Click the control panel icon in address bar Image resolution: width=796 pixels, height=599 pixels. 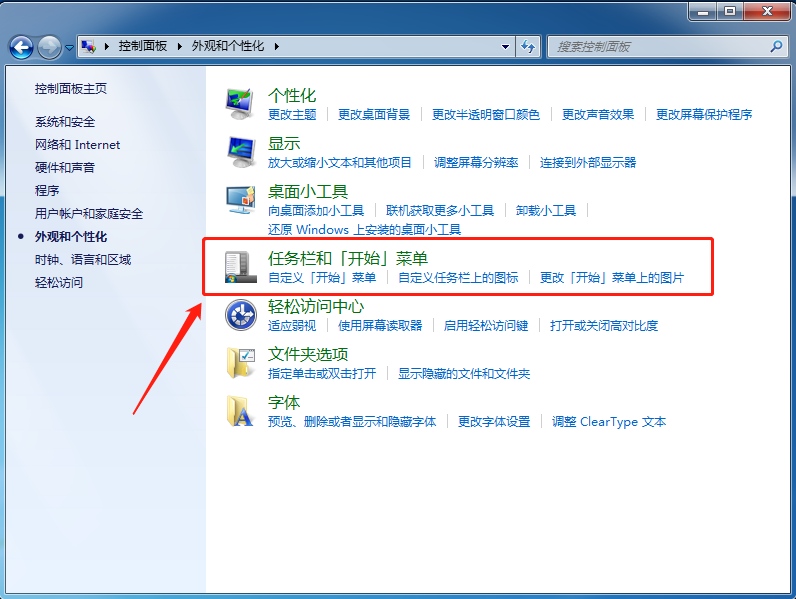(88, 47)
